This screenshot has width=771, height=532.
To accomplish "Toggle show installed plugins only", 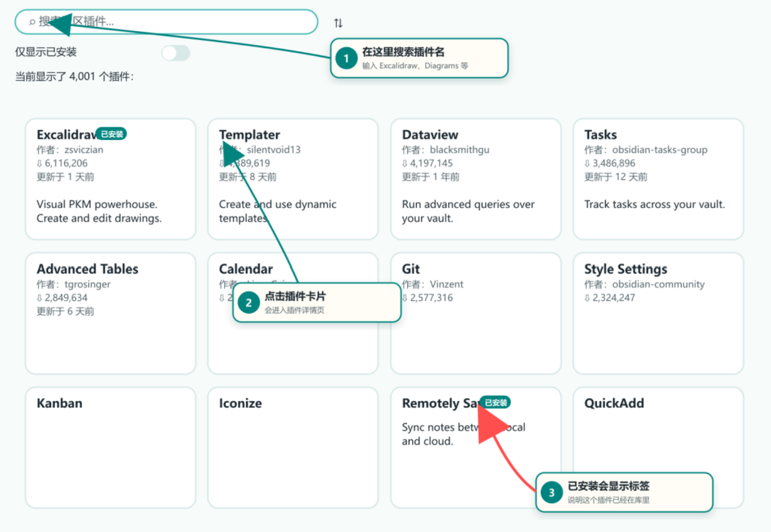I will click(x=176, y=53).
